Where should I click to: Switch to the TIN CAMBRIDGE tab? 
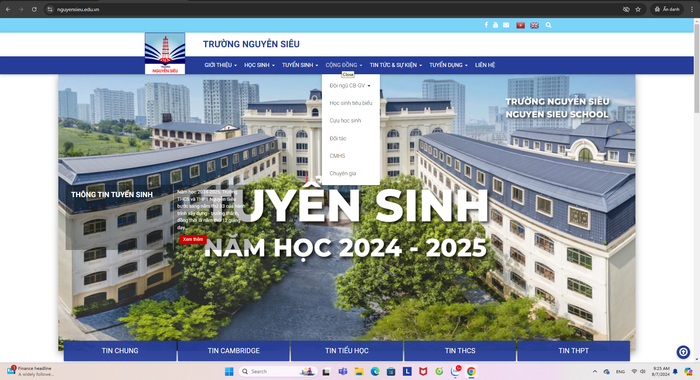(233, 351)
